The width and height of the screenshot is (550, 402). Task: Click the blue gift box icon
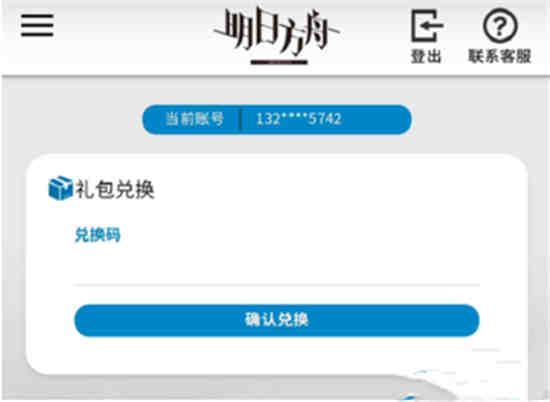pos(60,188)
